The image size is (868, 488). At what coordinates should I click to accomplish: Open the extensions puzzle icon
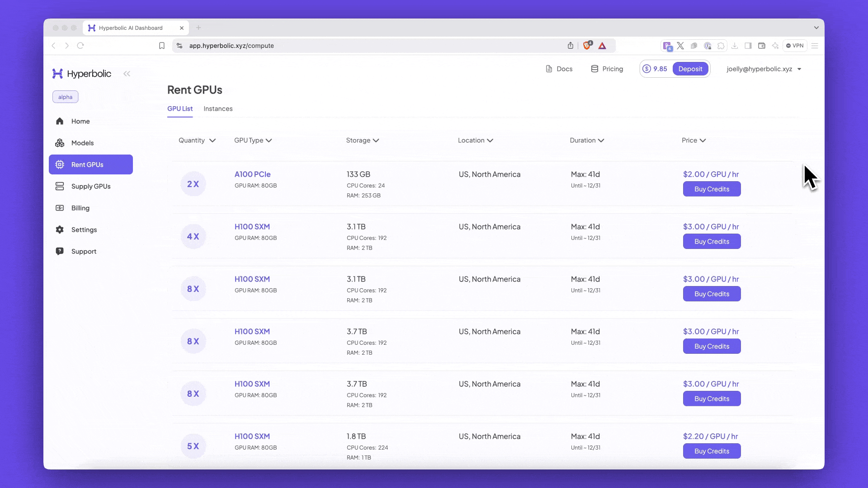coord(721,46)
